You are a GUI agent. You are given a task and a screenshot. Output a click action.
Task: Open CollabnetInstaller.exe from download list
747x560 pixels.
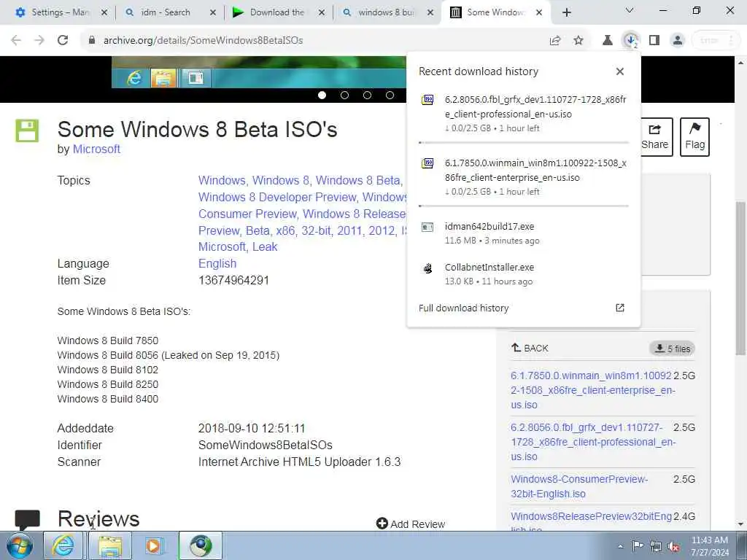click(x=524, y=274)
